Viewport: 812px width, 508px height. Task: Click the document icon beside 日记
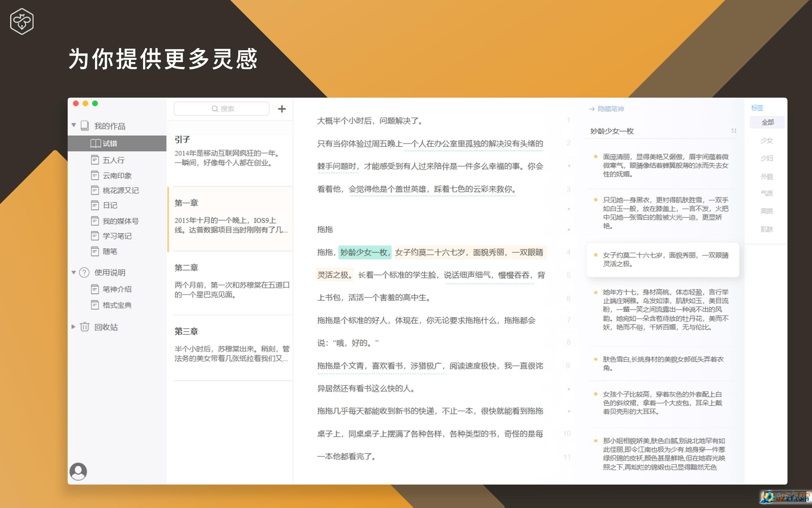[x=95, y=205]
